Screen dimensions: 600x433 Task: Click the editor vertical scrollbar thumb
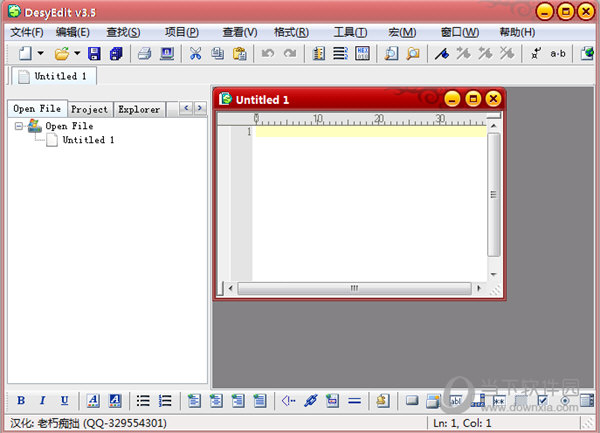(x=494, y=195)
